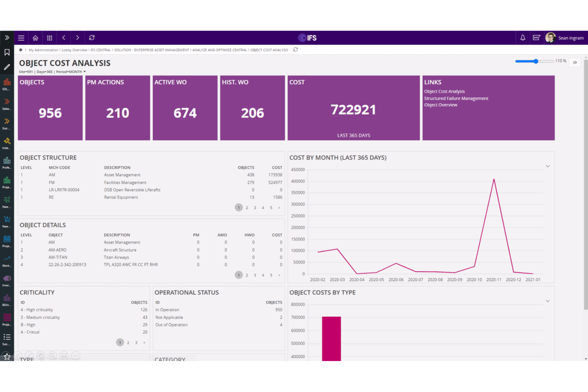Navigate forward with the right arrow
The width and height of the screenshot is (588, 392).
[77, 38]
